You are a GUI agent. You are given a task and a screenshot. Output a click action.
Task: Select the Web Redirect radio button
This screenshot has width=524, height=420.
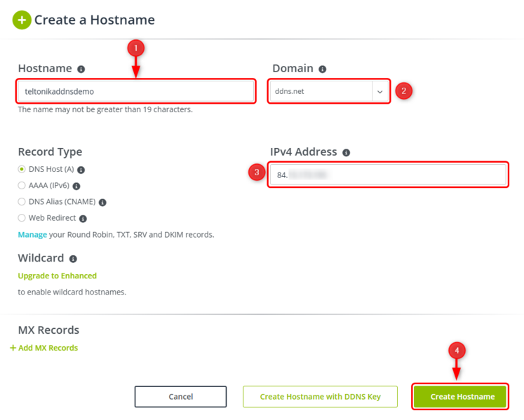pos(22,218)
